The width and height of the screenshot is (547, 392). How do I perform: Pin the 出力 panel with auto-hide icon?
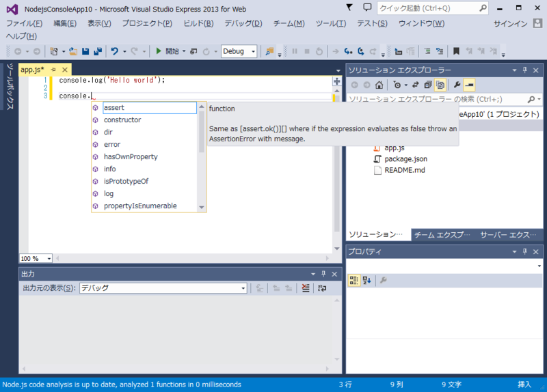point(323,274)
